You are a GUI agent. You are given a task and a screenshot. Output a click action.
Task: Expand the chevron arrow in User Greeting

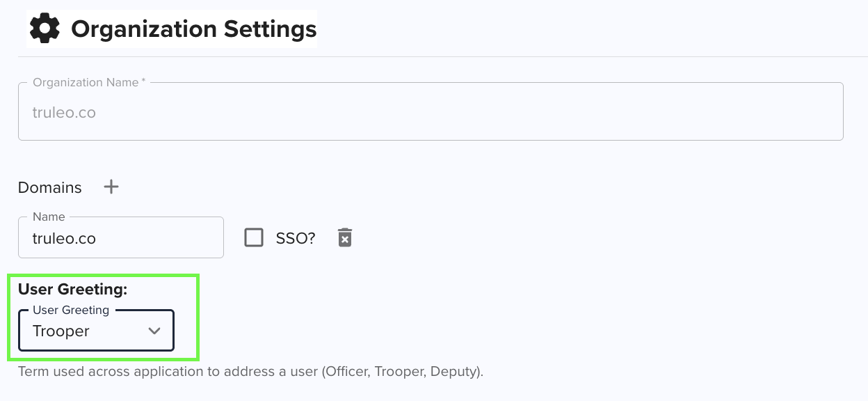tap(154, 331)
